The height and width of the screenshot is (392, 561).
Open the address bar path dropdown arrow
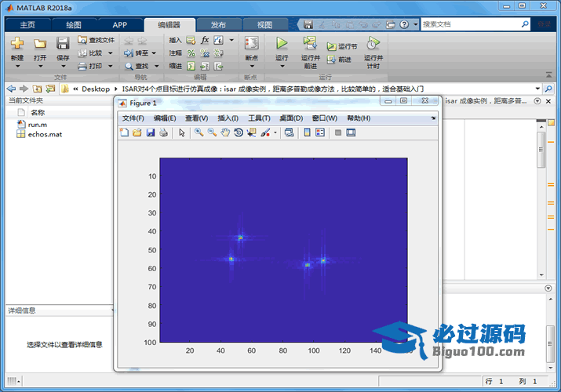(537, 89)
